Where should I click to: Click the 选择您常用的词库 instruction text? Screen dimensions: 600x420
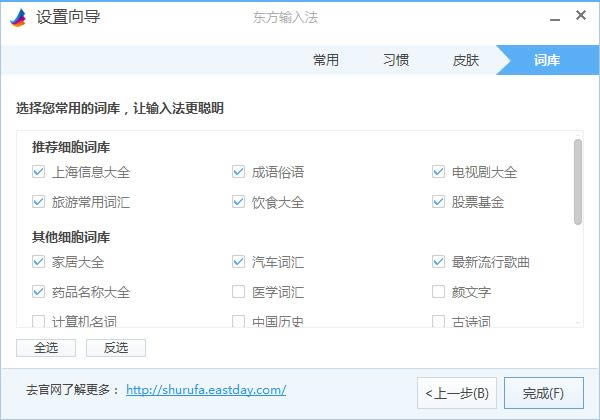click(120, 108)
